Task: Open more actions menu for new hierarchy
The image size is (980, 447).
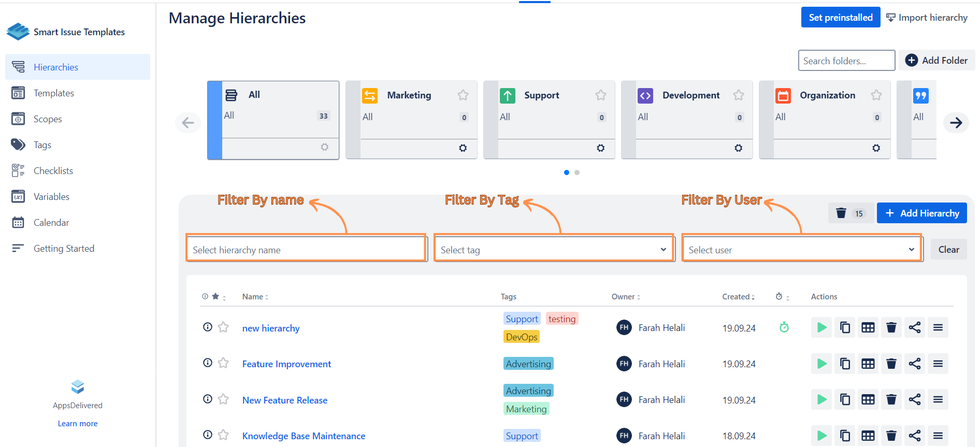Action: (938, 327)
